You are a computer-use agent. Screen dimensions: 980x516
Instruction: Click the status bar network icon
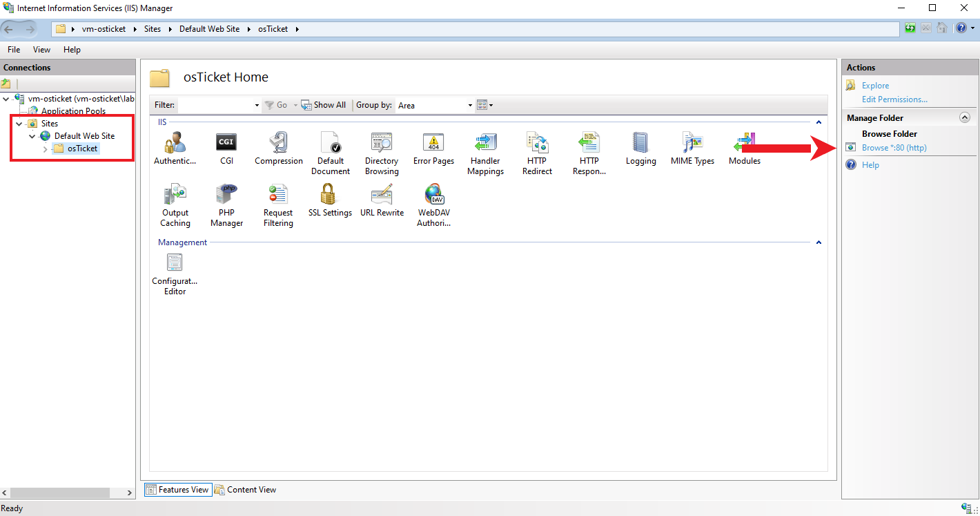(x=966, y=508)
